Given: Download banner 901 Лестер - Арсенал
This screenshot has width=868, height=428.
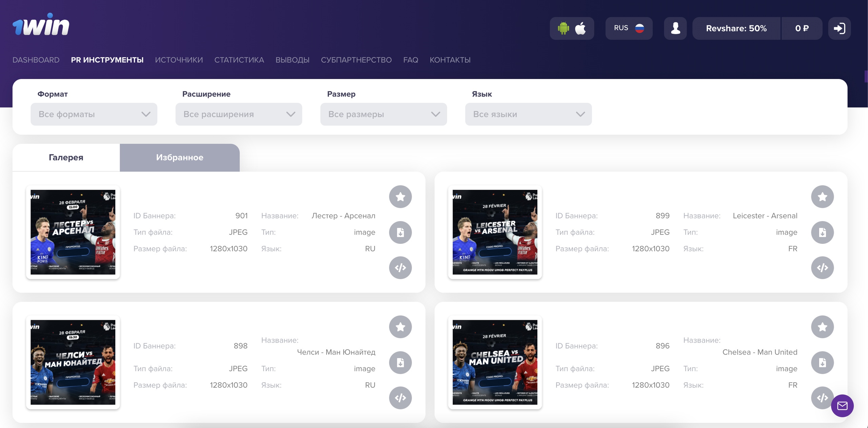Looking at the screenshot, I should click(x=400, y=233).
